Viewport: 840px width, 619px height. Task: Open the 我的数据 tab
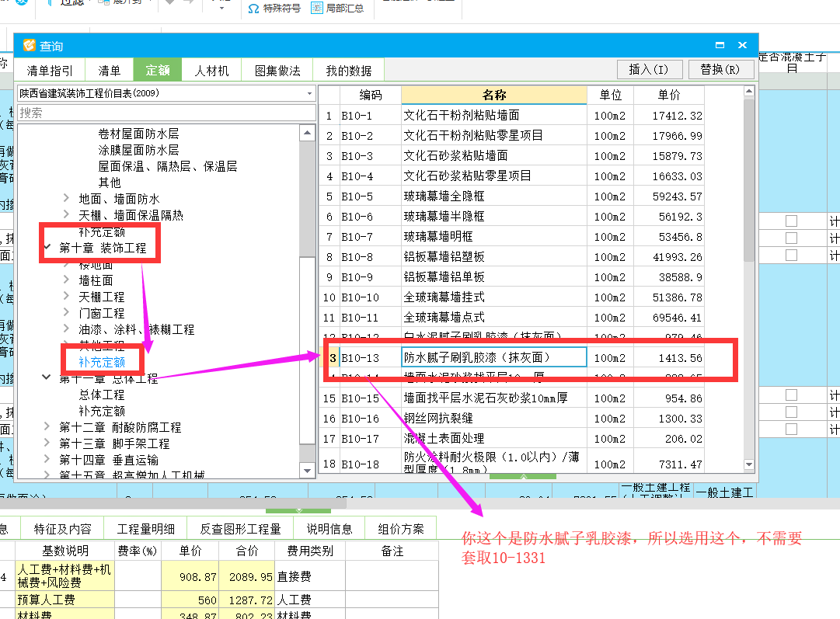click(349, 71)
